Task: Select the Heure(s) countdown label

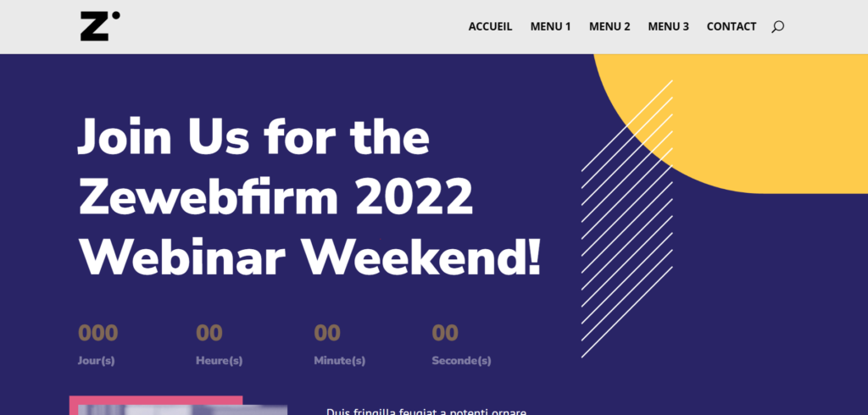Action: pos(220,361)
